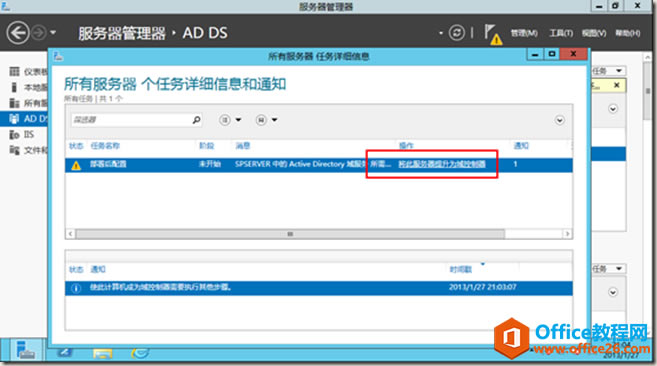Open the save query dropdown

(x=266, y=120)
